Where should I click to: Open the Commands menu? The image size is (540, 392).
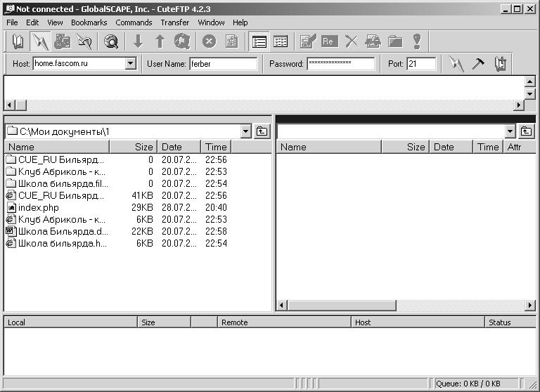(x=134, y=22)
